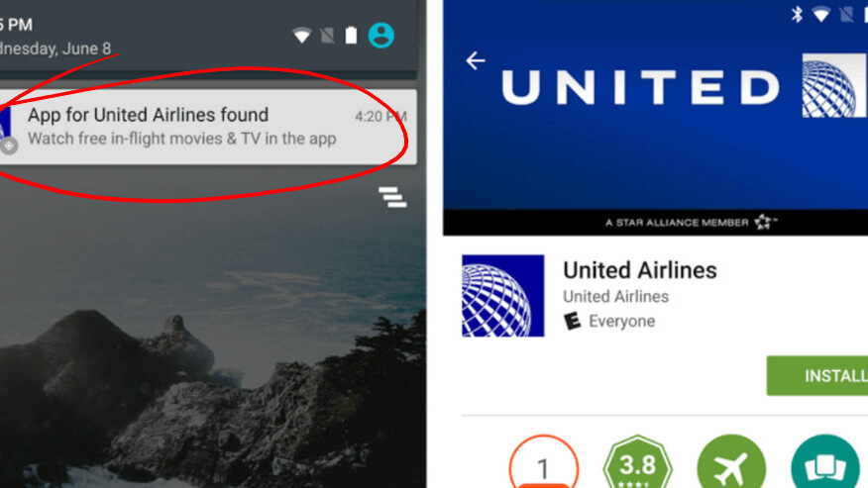Viewport: 868px width, 488px height.
Task: Tap the downloads count badge
Action: [544, 462]
